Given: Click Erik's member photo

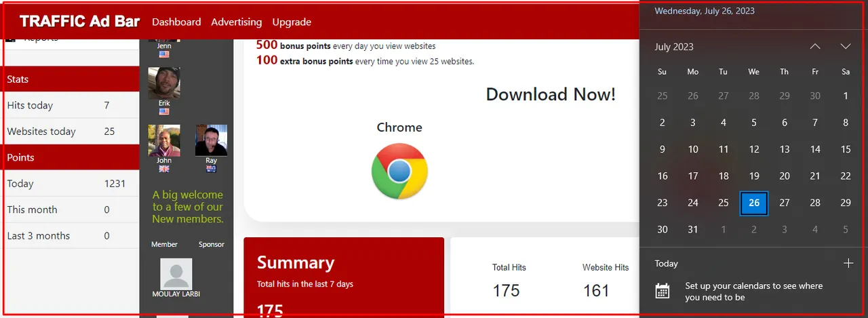Looking at the screenshot, I should [x=164, y=83].
